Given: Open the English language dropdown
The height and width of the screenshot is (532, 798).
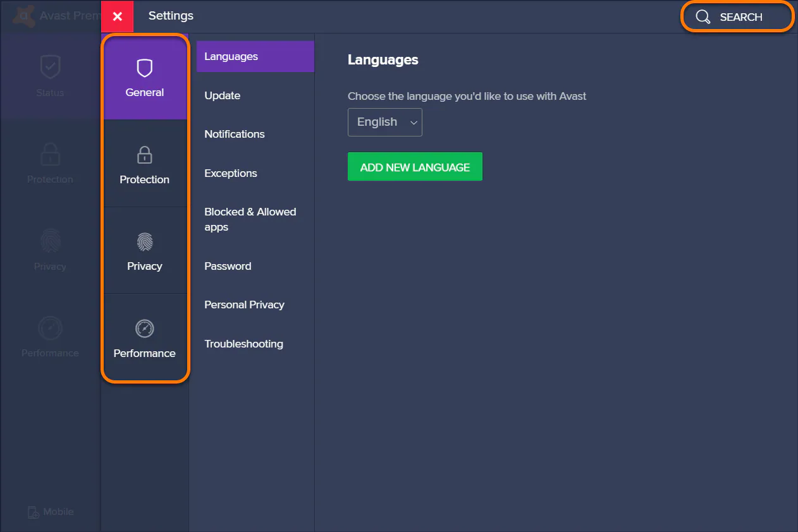Looking at the screenshot, I should coord(384,122).
